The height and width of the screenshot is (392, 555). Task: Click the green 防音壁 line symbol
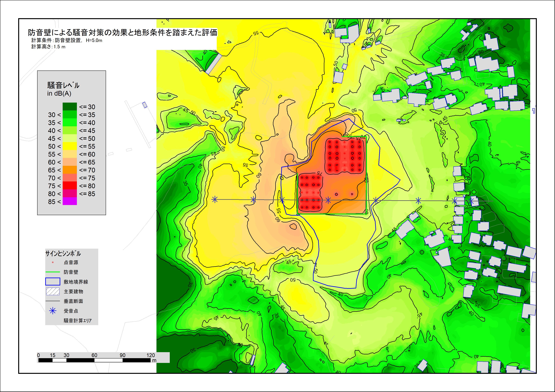[x=53, y=272]
